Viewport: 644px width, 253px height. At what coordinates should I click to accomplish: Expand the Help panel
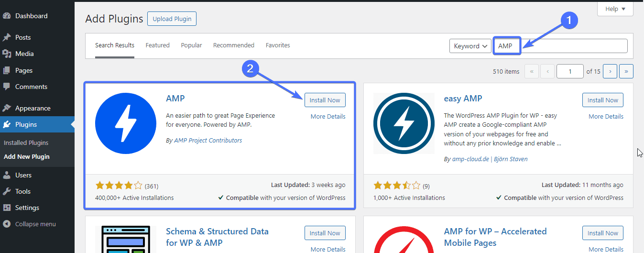pyautogui.click(x=615, y=9)
